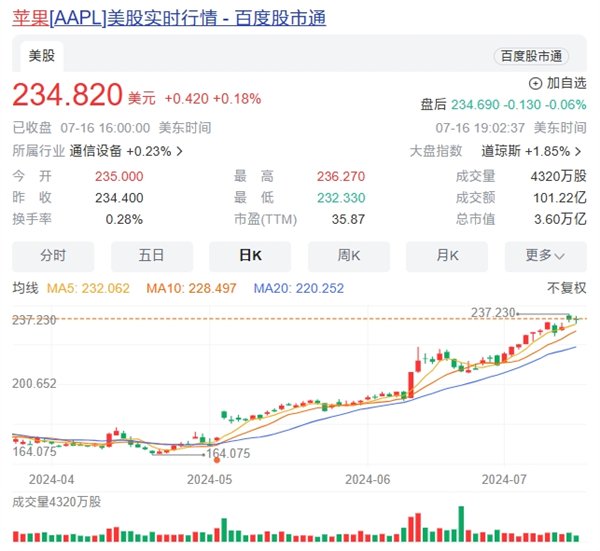Click the 237.230 high-point marker label

coord(493,313)
